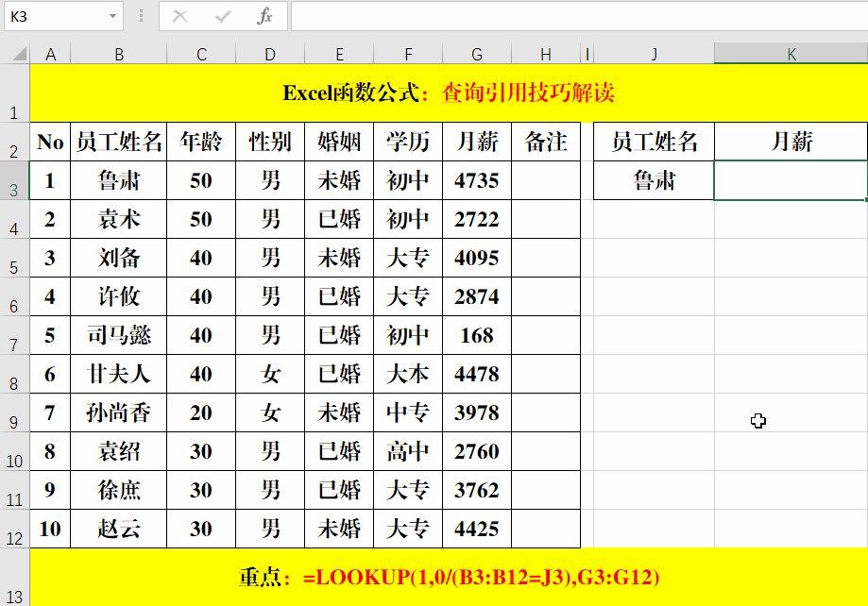Click salary cell '3978'

point(477,412)
